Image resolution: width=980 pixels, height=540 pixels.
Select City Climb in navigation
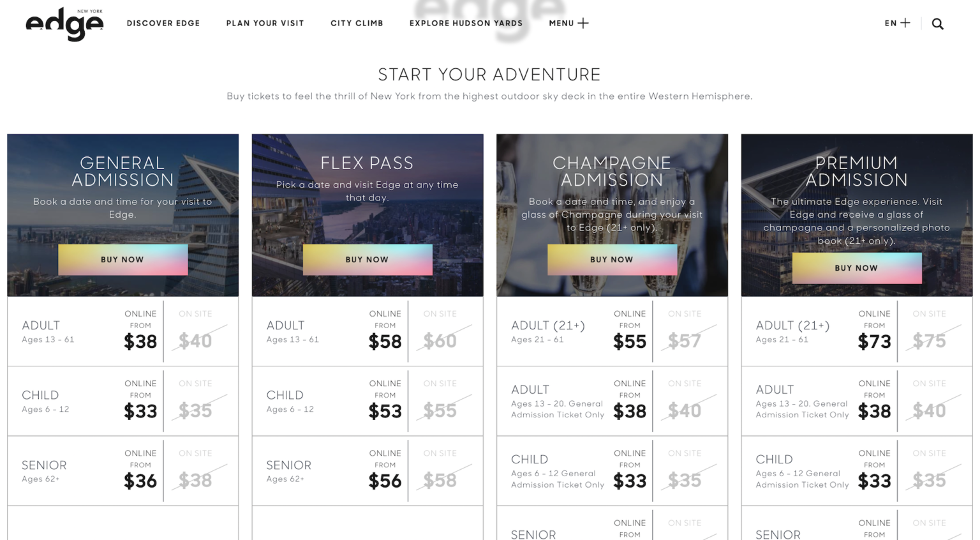(357, 23)
